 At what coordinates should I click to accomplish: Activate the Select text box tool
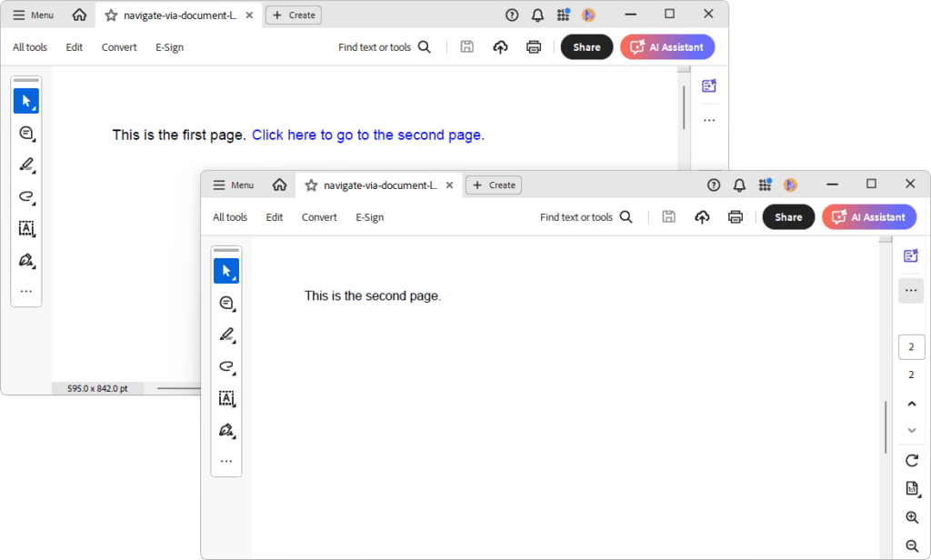[x=226, y=398]
